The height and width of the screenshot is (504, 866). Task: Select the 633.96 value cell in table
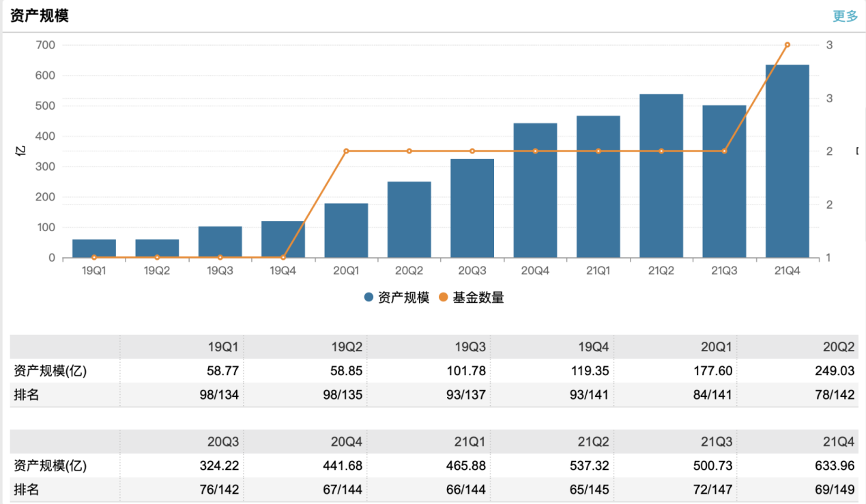pos(833,466)
